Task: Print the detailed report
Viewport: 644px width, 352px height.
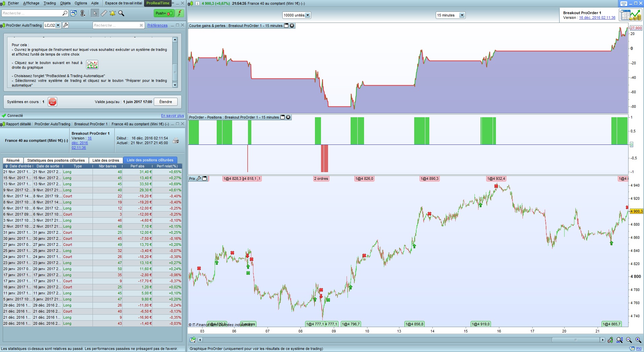Action: [x=176, y=141]
